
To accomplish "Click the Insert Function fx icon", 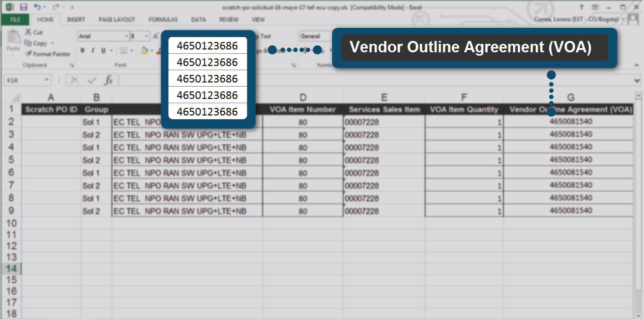I will (108, 80).
